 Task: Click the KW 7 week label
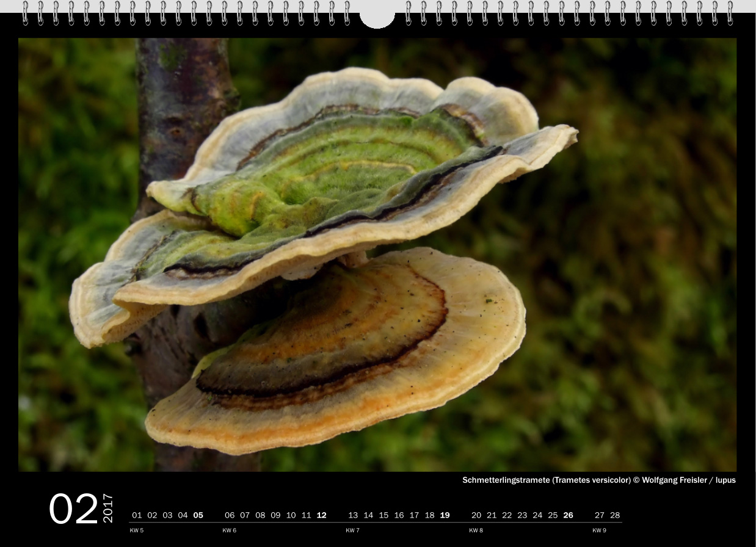(352, 531)
